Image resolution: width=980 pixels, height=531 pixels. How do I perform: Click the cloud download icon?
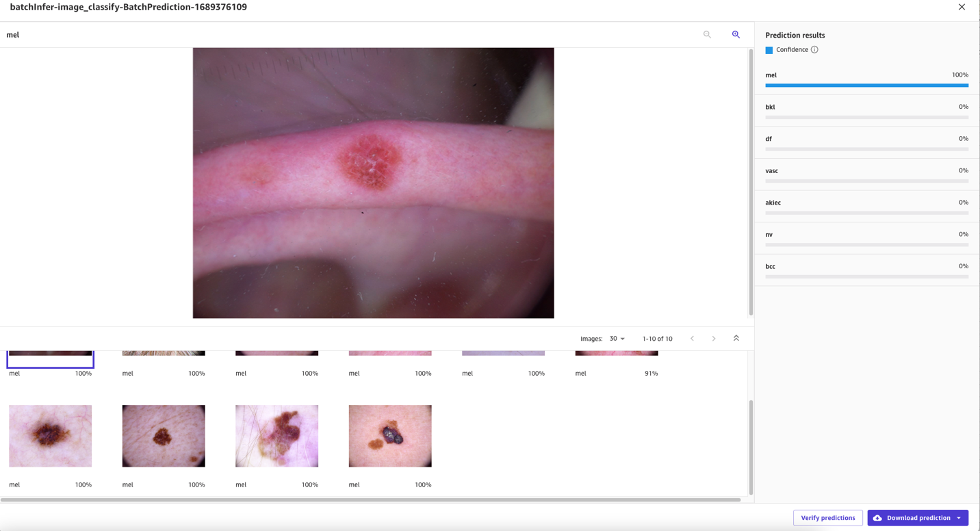tap(877, 518)
